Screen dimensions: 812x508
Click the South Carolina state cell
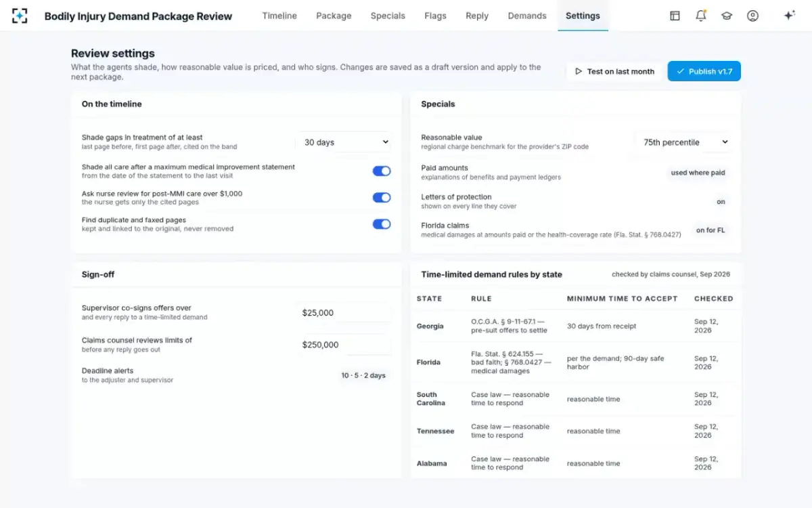click(x=431, y=399)
